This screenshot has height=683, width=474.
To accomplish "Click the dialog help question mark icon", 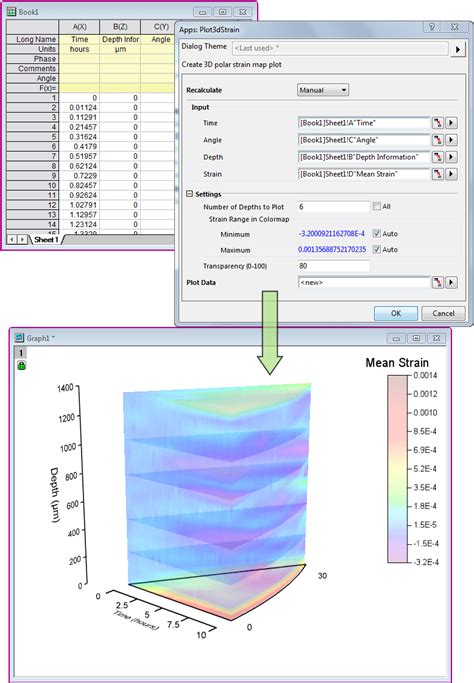I will (432, 27).
